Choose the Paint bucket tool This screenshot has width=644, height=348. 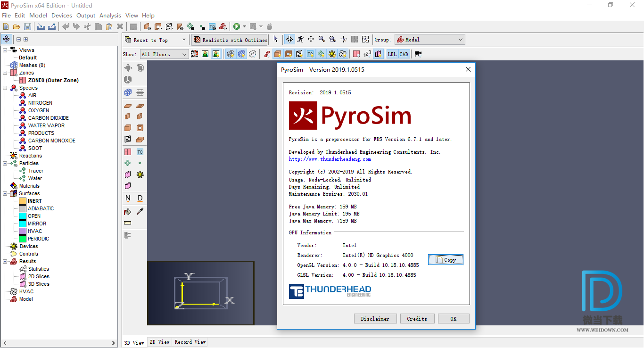(x=128, y=211)
